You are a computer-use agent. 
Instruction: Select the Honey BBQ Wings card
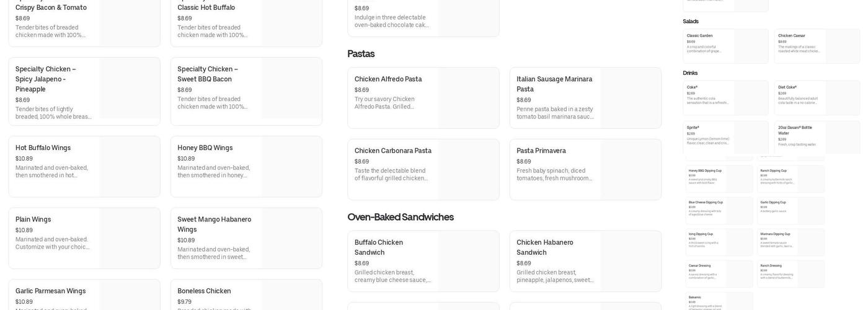point(246,166)
